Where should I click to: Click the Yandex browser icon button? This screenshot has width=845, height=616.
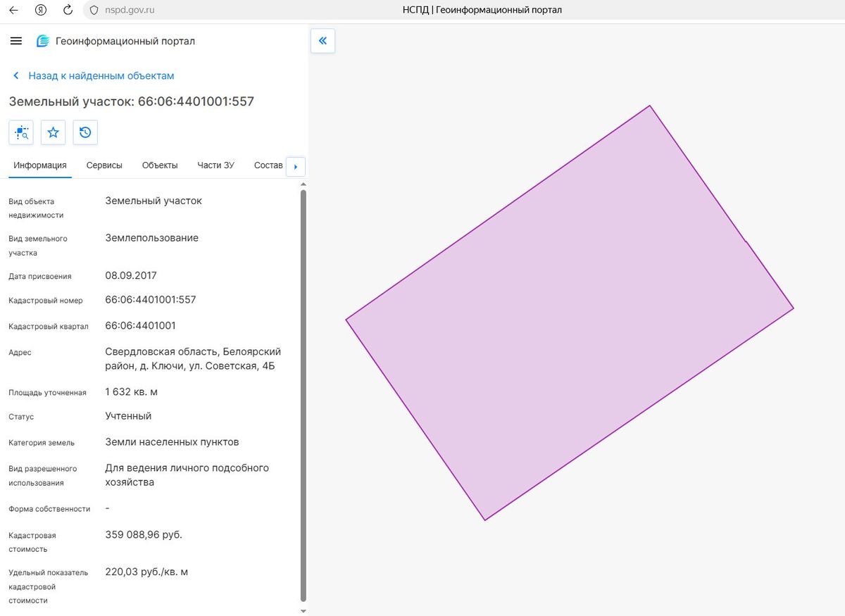tap(41, 10)
